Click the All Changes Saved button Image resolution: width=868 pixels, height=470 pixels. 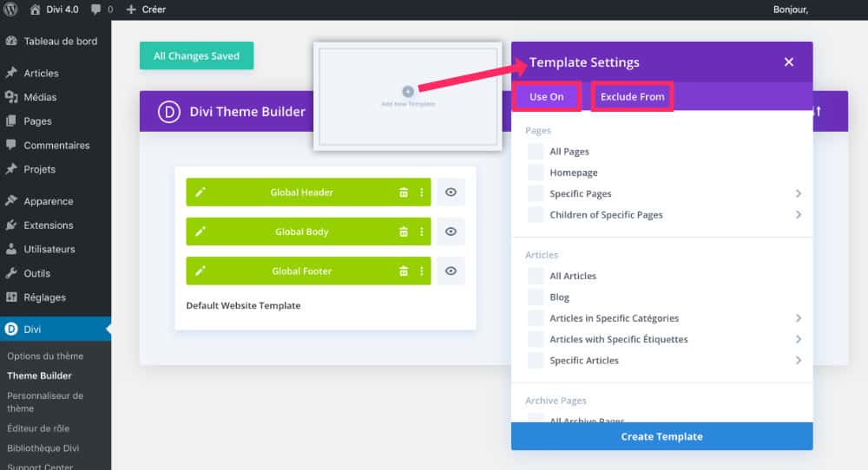[x=196, y=55]
